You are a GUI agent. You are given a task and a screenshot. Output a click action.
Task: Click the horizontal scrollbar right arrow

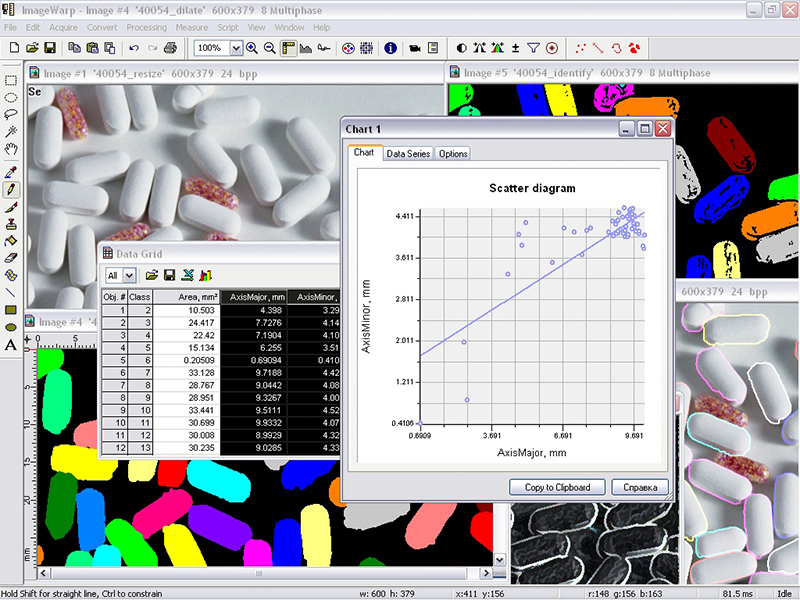[x=487, y=573]
